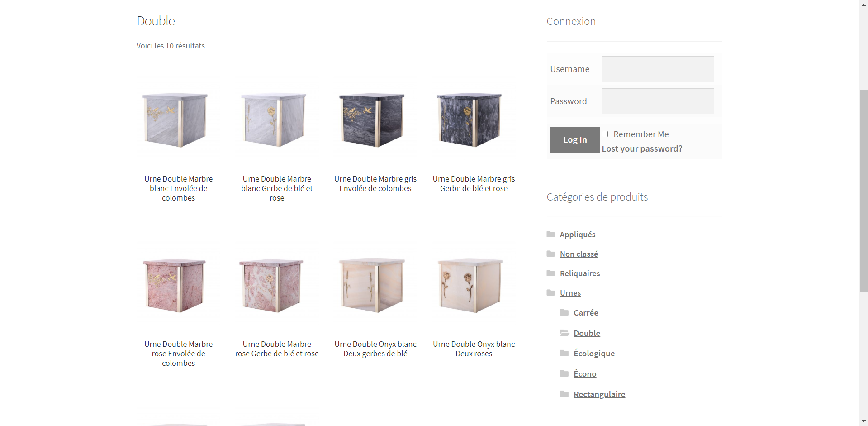Click the folder icon beside Écologique

tap(564, 353)
